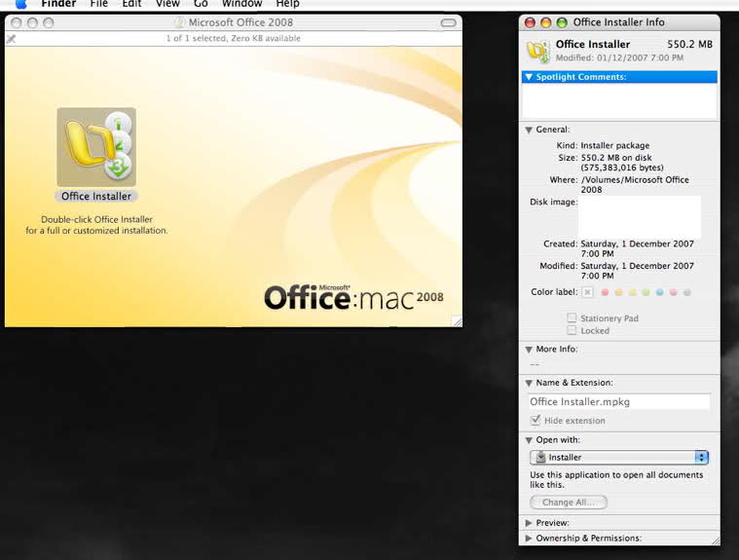Screen dimensions: 739x560
Task: Open the Apple menu
Action: point(21,4)
